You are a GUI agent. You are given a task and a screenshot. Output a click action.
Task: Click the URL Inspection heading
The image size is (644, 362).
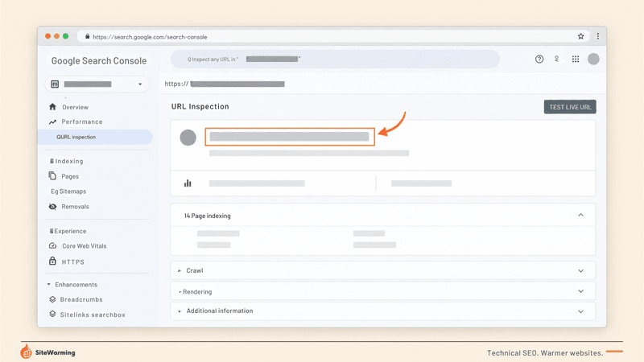tap(200, 106)
